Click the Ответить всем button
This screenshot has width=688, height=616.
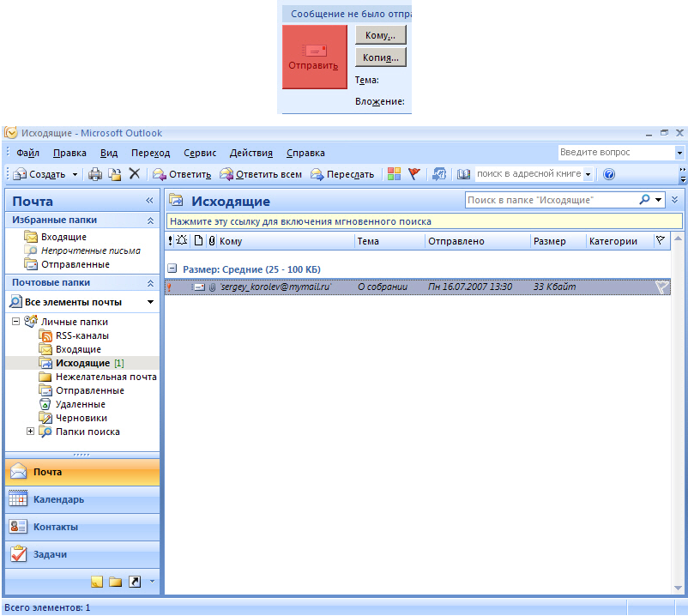click(x=261, y=174)
